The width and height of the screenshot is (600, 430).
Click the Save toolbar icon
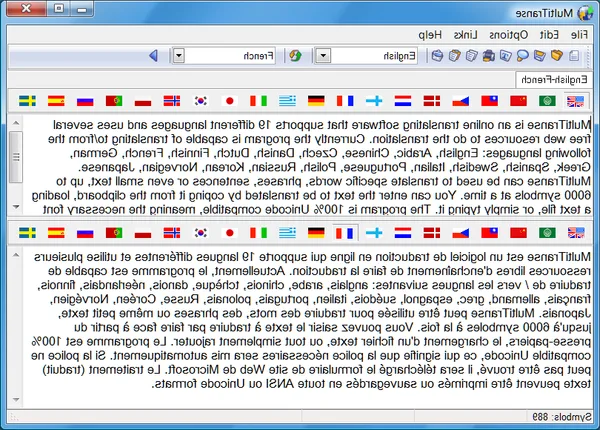point(540,56)
